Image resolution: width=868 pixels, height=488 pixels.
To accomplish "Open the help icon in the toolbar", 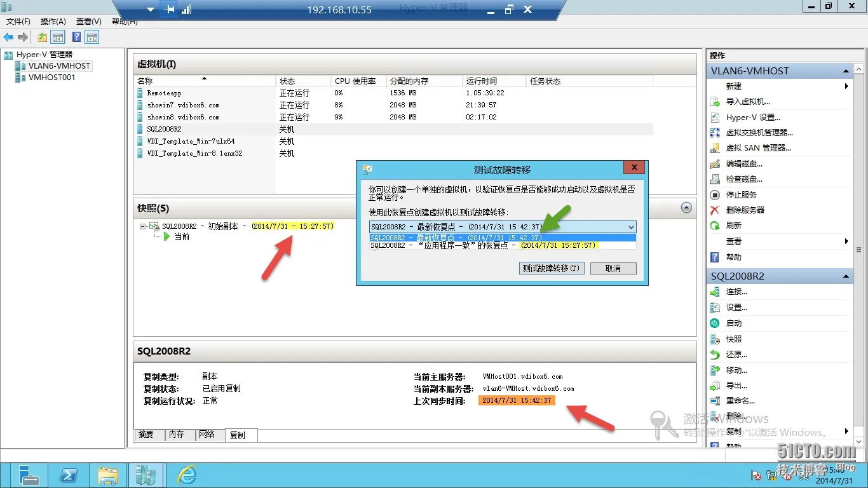I will coord(76,37).
